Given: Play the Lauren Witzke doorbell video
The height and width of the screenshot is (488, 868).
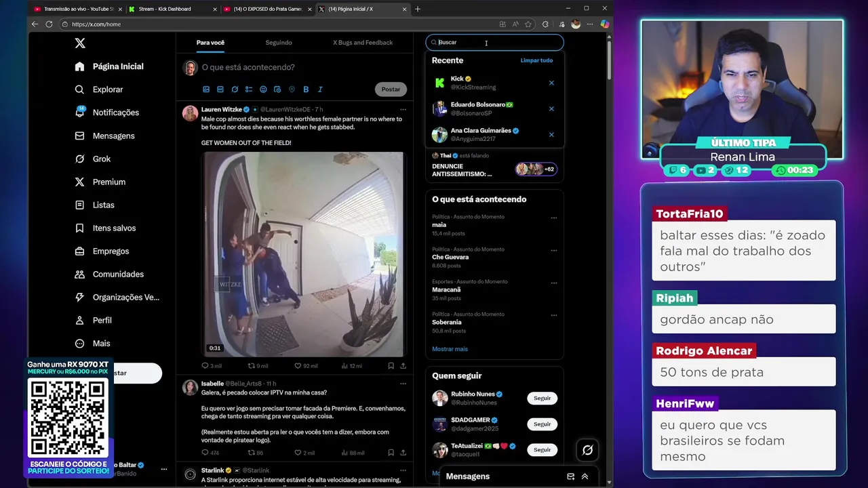Looking at the screenshot, I should (303, 254).
